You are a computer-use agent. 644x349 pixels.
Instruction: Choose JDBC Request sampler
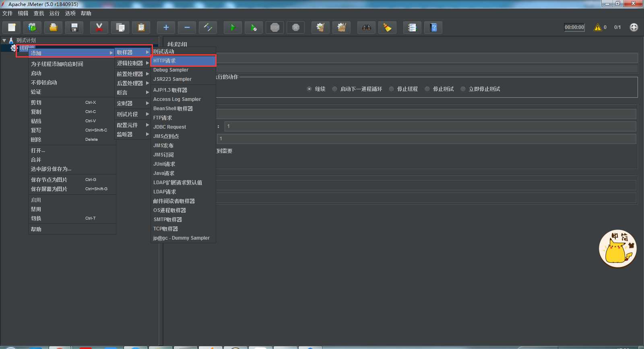click(x=184, y=127)
